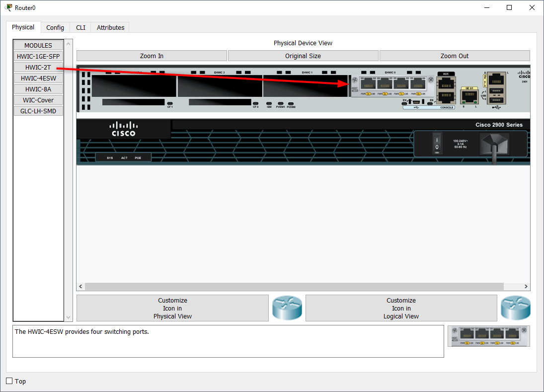Click the power cord socket on router
The image size is (544, 392).
[x=494, y=145]
